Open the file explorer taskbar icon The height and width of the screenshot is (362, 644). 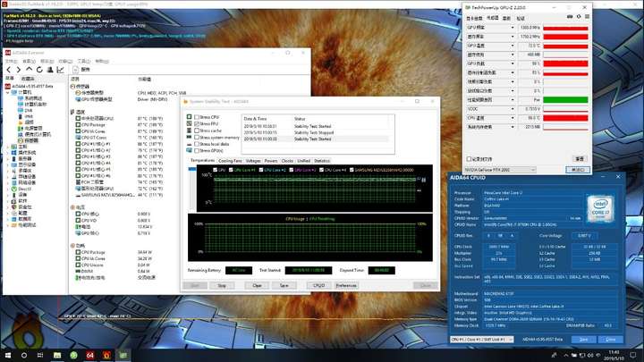click(57, 355)
